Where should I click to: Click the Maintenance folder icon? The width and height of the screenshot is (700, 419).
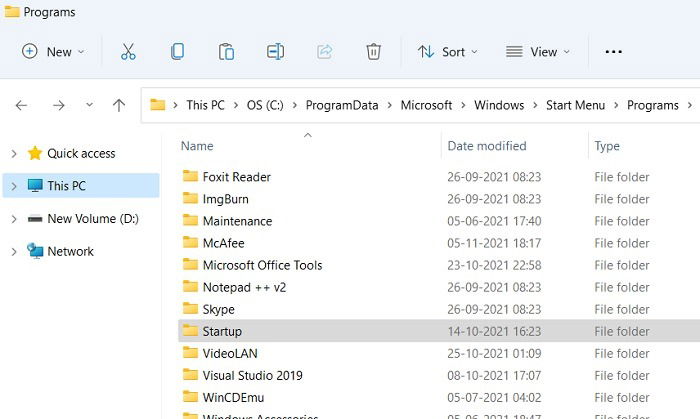(190, 220)
